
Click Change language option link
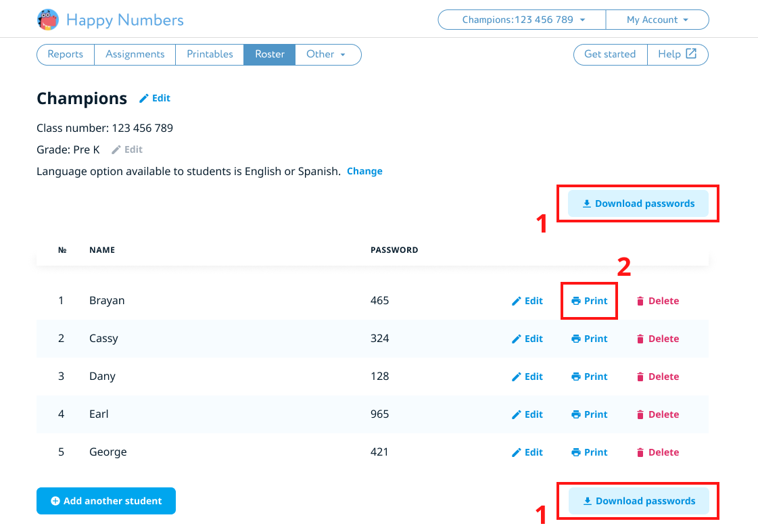pyautogui.click(x=364, y=171)
